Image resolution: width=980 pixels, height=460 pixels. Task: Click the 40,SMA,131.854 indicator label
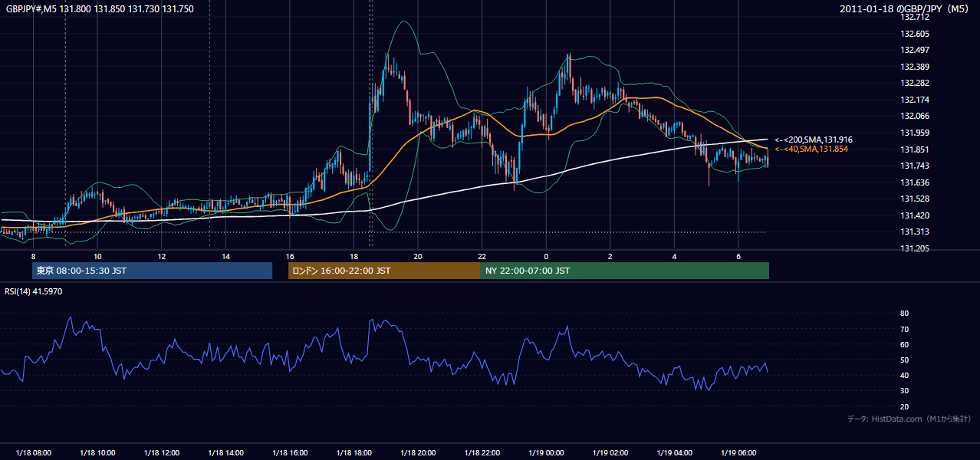811,149
